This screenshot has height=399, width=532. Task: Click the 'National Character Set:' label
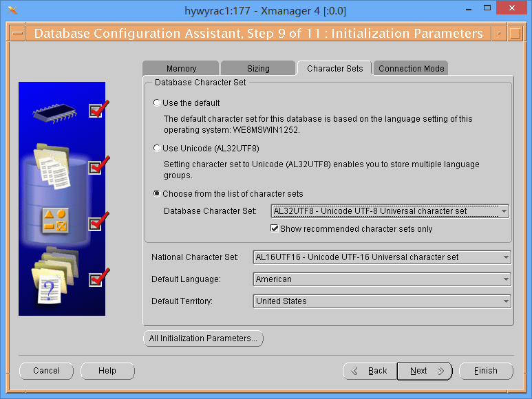coord(195,257)
